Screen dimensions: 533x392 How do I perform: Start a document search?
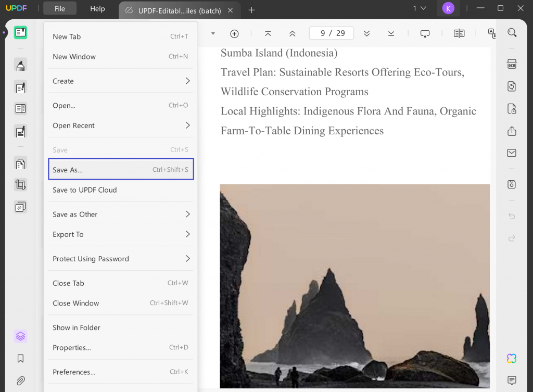click(512, 32)
